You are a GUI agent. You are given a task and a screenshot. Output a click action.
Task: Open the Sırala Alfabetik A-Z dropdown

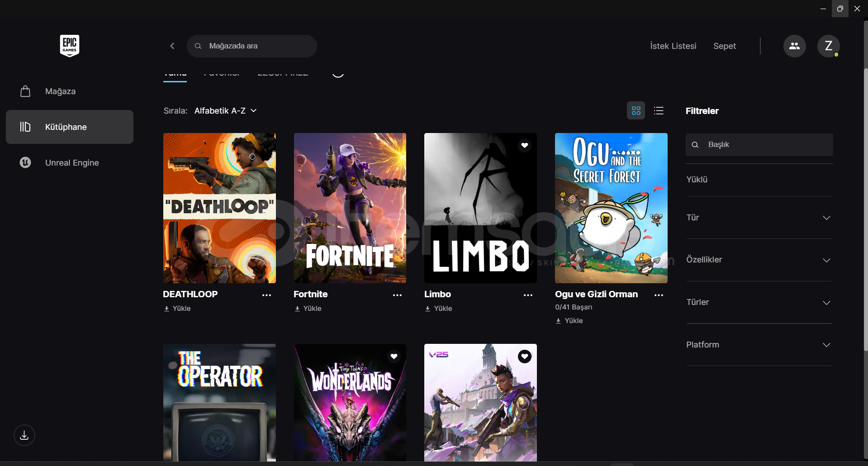(x=226, y=110)
